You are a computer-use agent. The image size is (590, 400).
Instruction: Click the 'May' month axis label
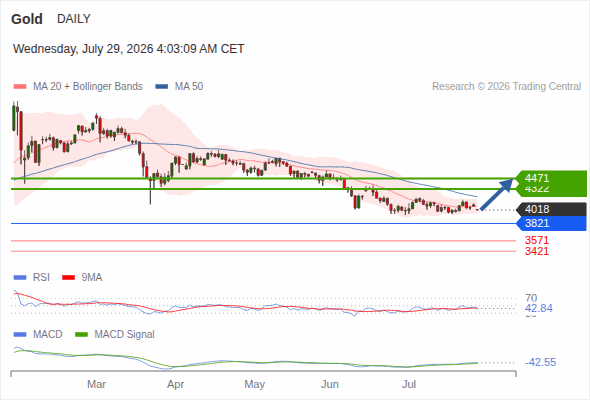point(255,385)
